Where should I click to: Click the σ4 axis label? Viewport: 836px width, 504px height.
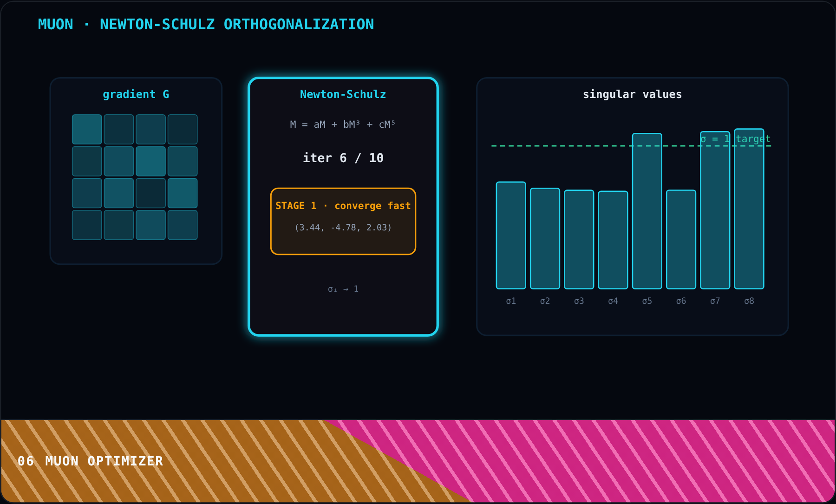[x=613, y=301]
